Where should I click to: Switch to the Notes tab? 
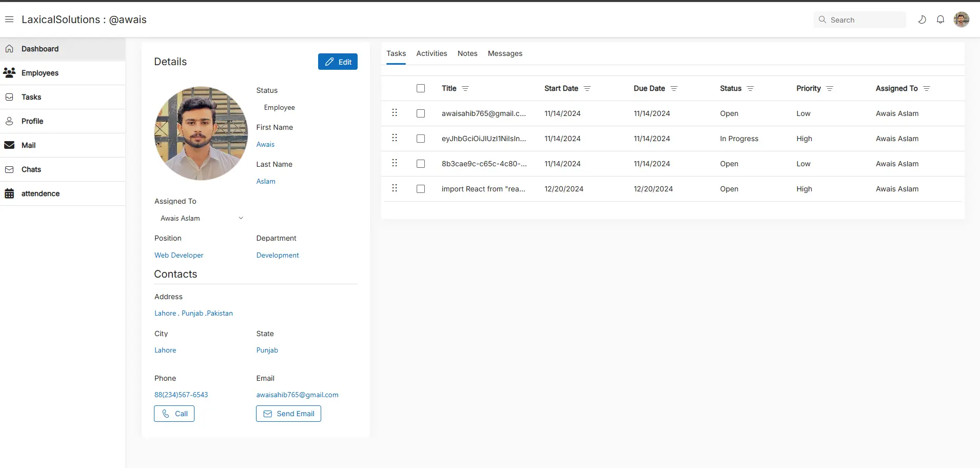tap(467, 53)
